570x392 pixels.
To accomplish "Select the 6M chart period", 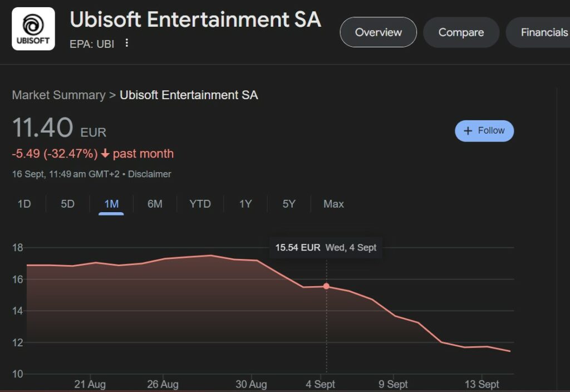I will point(154,204).
